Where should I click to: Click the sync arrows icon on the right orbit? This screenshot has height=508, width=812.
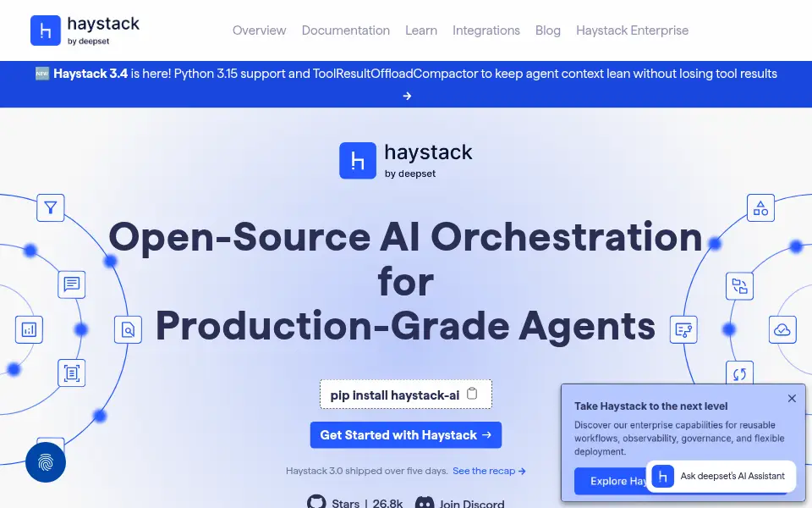(739, 373)
